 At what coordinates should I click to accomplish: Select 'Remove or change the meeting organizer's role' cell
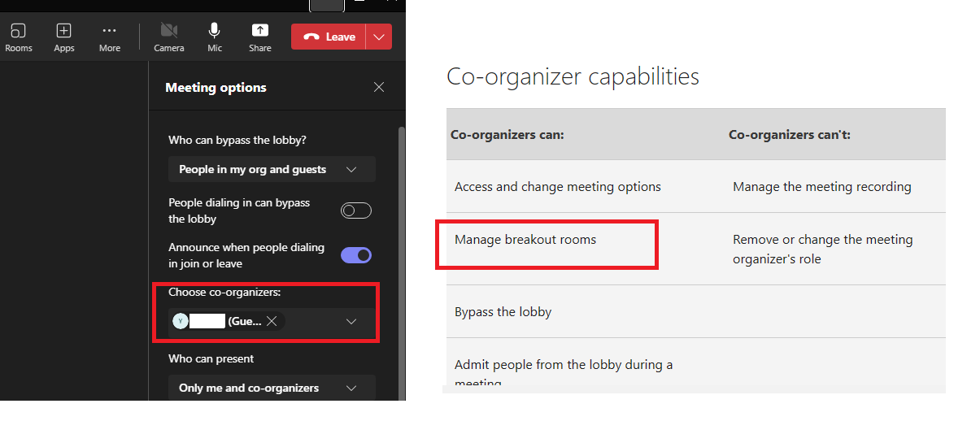(x=822, y=249)
